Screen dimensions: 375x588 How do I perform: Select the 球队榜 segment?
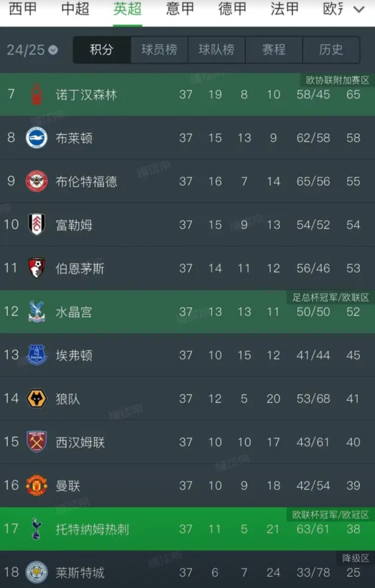pos(216,50)
